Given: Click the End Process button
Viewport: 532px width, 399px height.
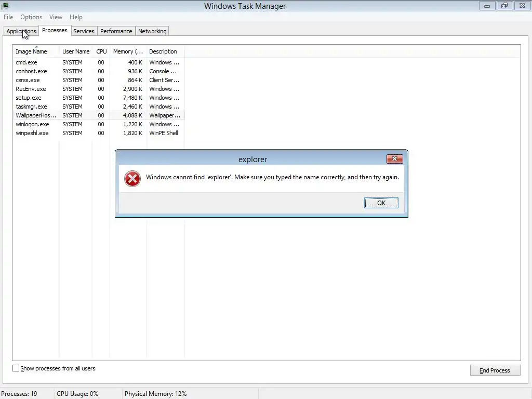Looking at the screenshot, I should pos(495,370).
